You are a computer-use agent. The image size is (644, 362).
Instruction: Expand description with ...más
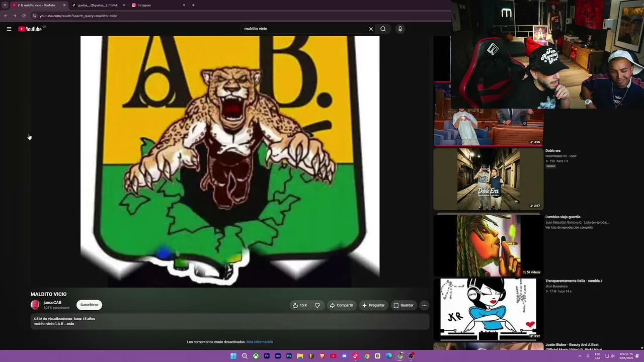pos(69,324)
